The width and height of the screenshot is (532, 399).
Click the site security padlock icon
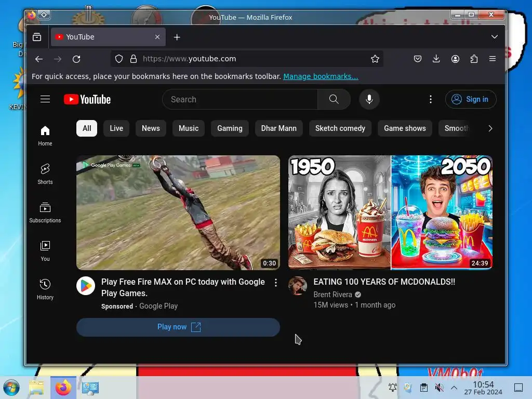134,59
